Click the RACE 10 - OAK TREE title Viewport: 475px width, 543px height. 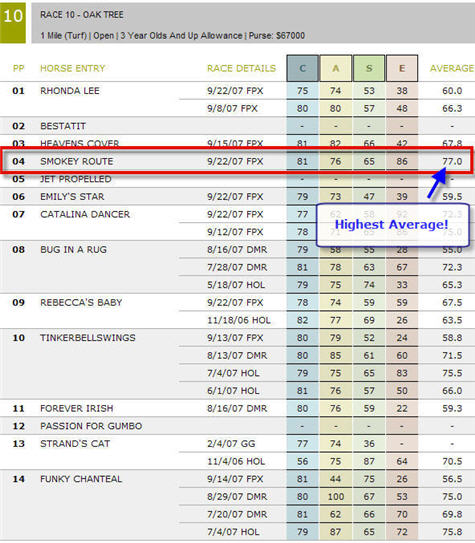tap(82, 15)
